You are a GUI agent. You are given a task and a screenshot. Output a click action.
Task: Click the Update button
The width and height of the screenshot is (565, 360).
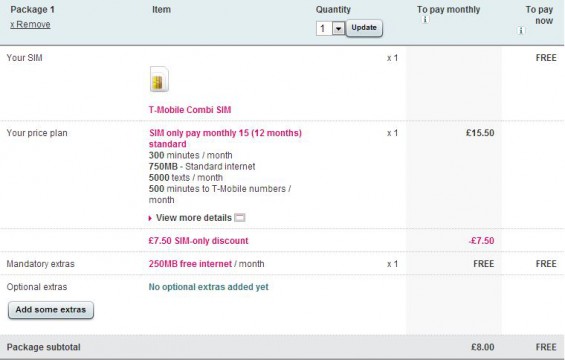[364, 28]
